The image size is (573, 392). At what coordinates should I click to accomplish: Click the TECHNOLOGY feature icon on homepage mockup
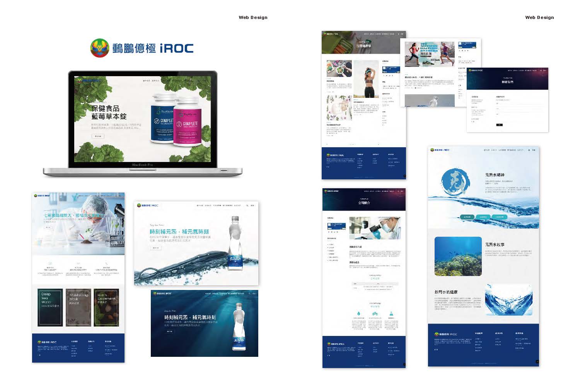click(50, 264)
